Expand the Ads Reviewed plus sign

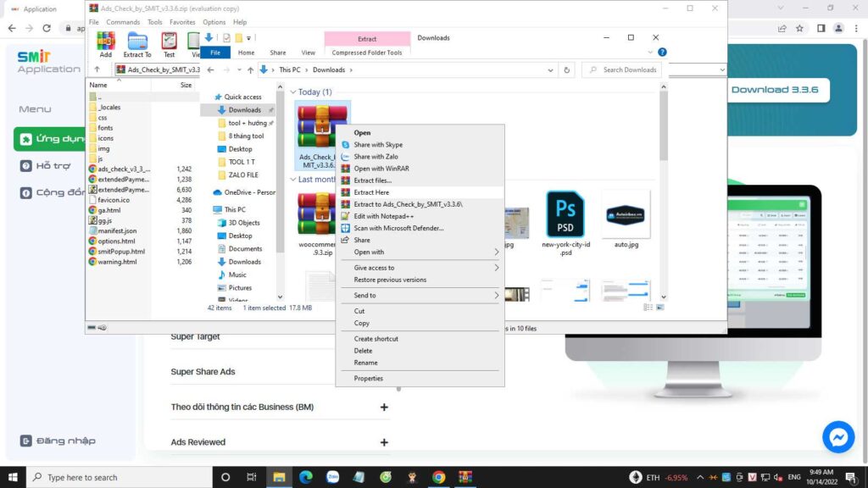384,442
